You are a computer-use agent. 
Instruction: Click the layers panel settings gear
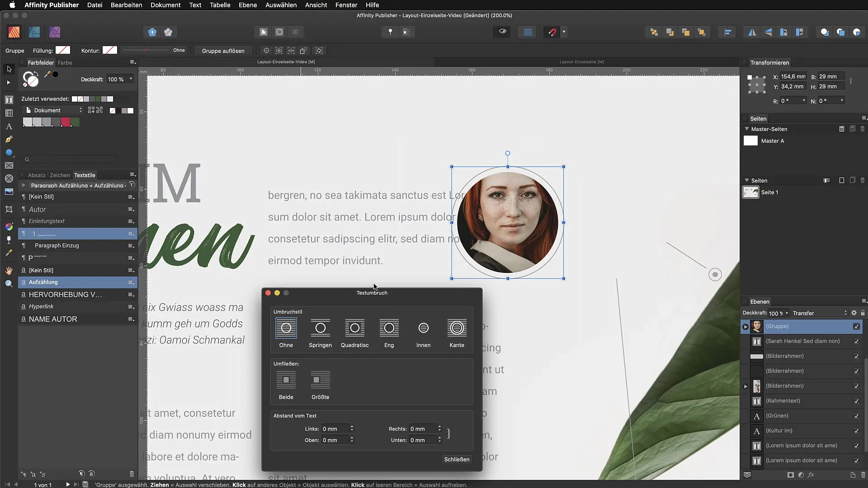tap(854, 313)
